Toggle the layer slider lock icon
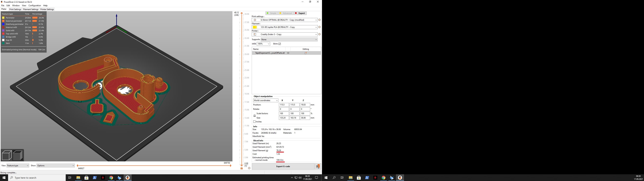The width and height of the screenshot is (644, 181). [x=241, y=168]
